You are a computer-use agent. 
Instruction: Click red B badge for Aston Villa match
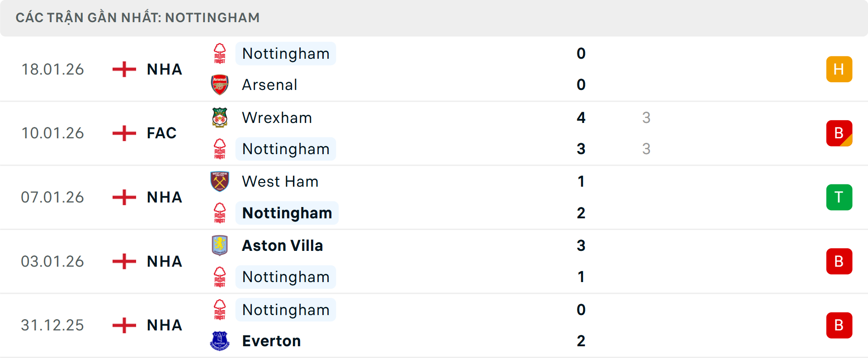(x=839, y=261)
